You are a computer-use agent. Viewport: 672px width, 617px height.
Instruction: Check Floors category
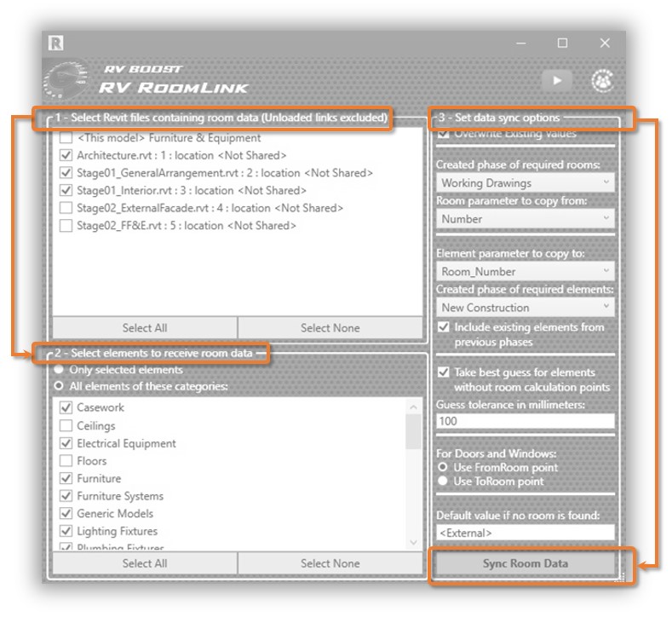[x=66, y=461]
